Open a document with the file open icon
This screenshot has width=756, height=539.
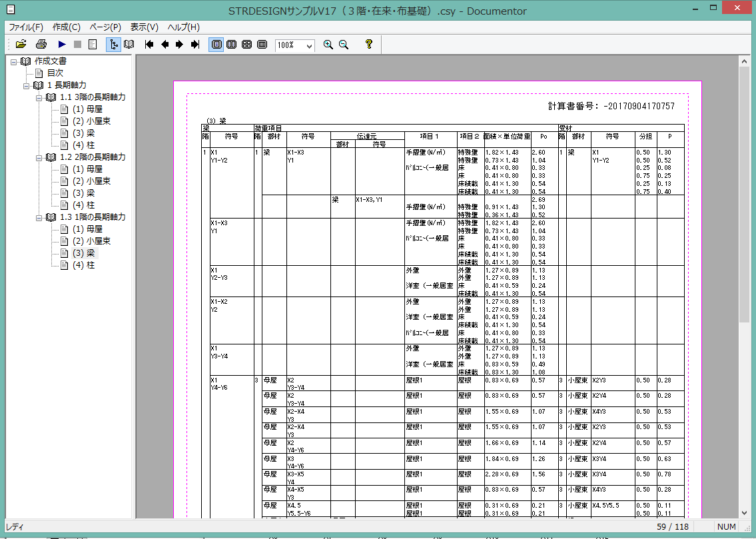coord(21,45)
